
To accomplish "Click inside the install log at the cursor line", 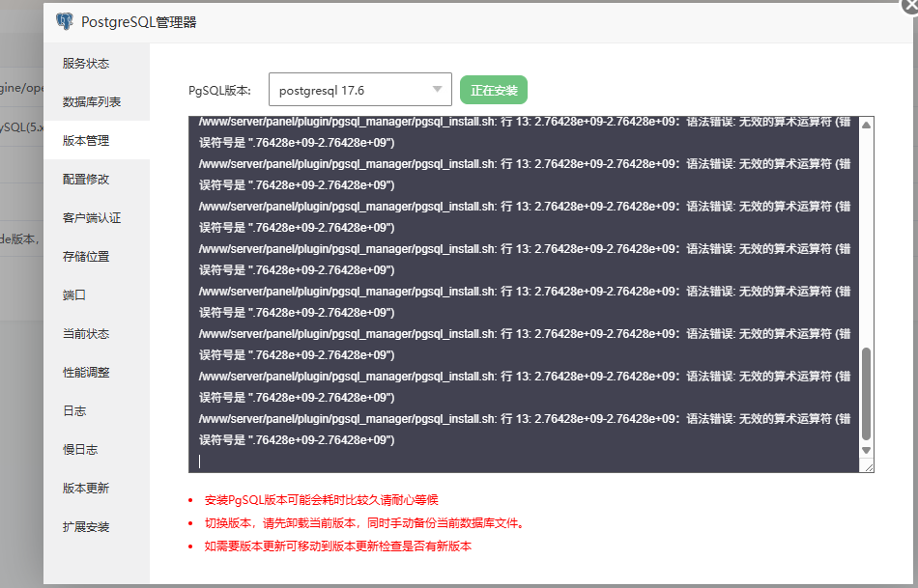I will tap(524, 462).
